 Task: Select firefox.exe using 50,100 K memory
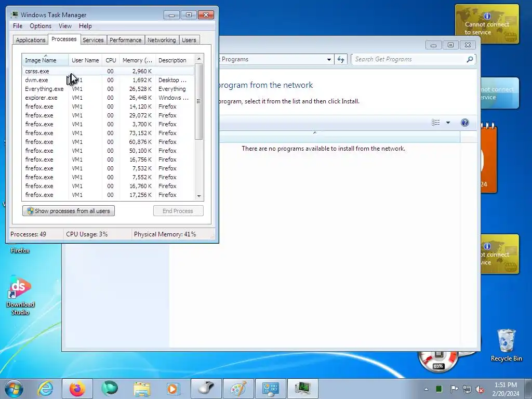pyautogui.click(x=108, y=151)
